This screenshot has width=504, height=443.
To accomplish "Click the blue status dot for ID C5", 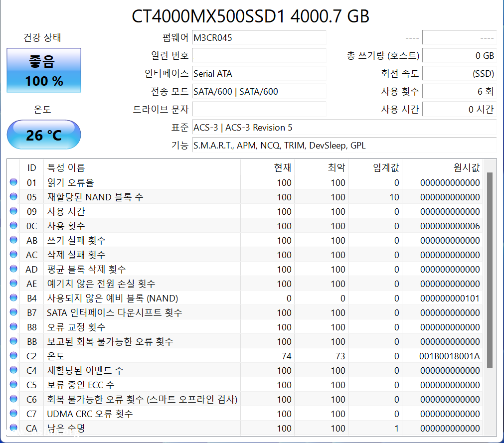I will click(x=13, y=384).
